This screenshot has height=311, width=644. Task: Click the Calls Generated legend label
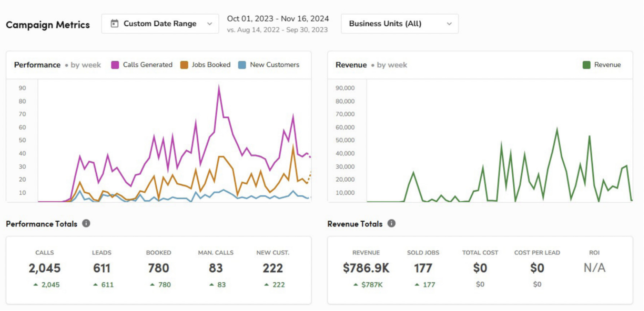pos(148,65)
